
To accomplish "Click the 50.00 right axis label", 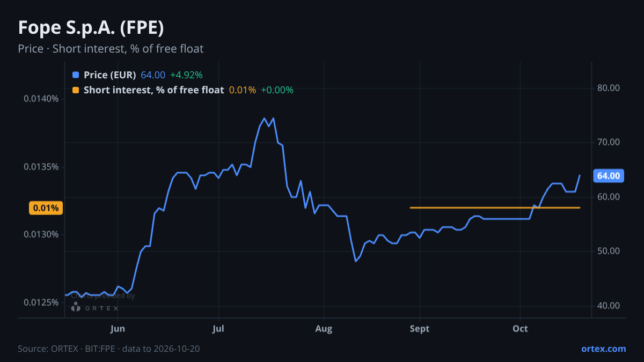I will (609, 251).
